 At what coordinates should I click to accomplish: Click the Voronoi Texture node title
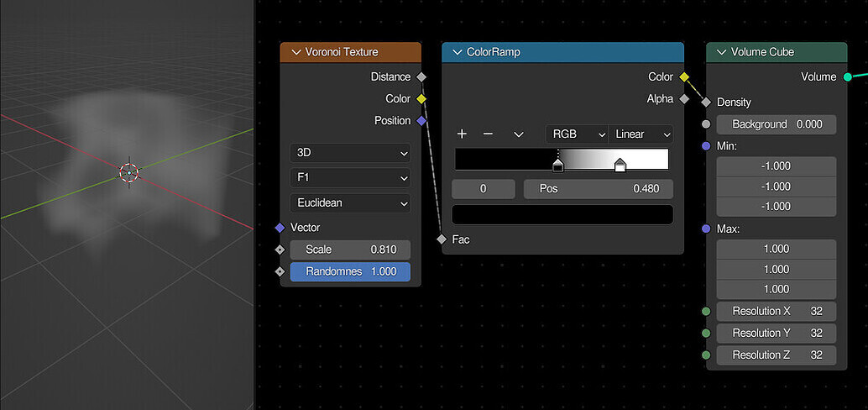pyautogui.click(x=342, y=52)
